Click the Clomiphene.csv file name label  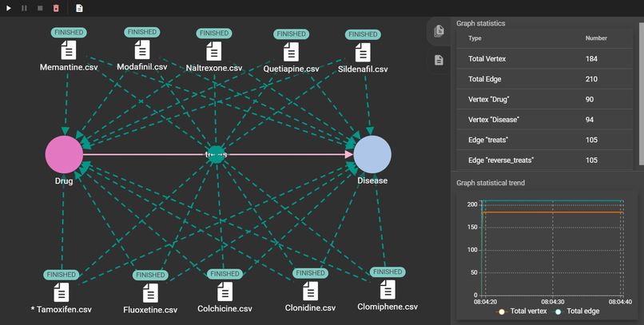pyautogui.click(x=388, y=307)
